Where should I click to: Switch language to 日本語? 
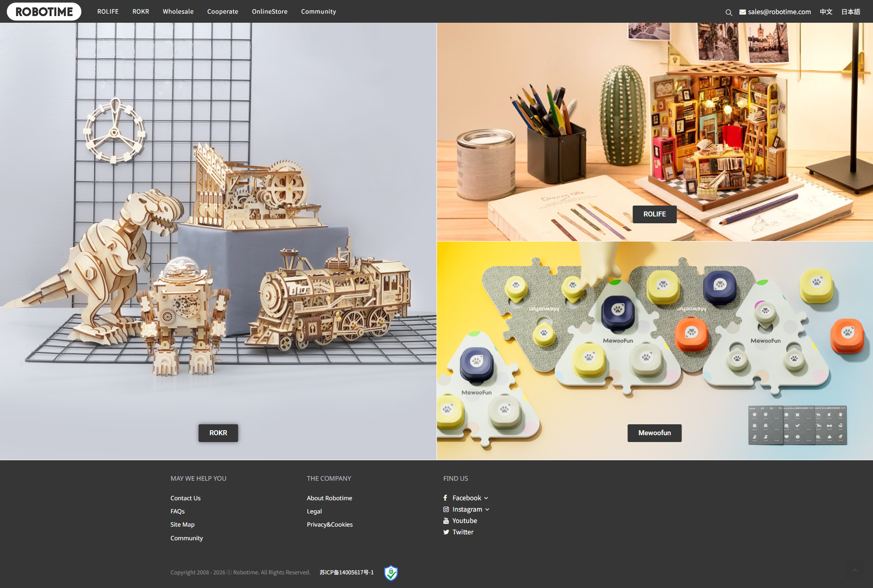[x=850, y=12]
